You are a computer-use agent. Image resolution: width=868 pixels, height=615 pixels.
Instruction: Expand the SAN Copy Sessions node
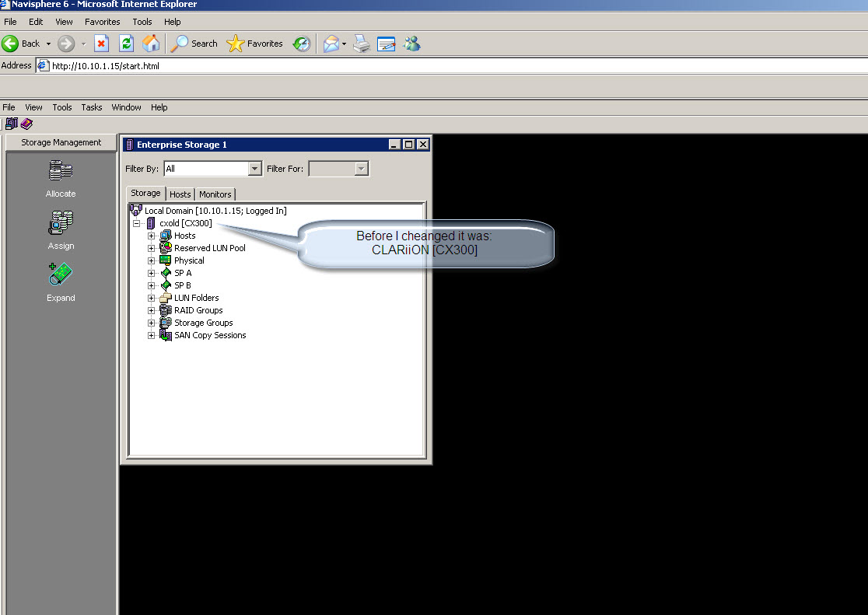[151, 335]
